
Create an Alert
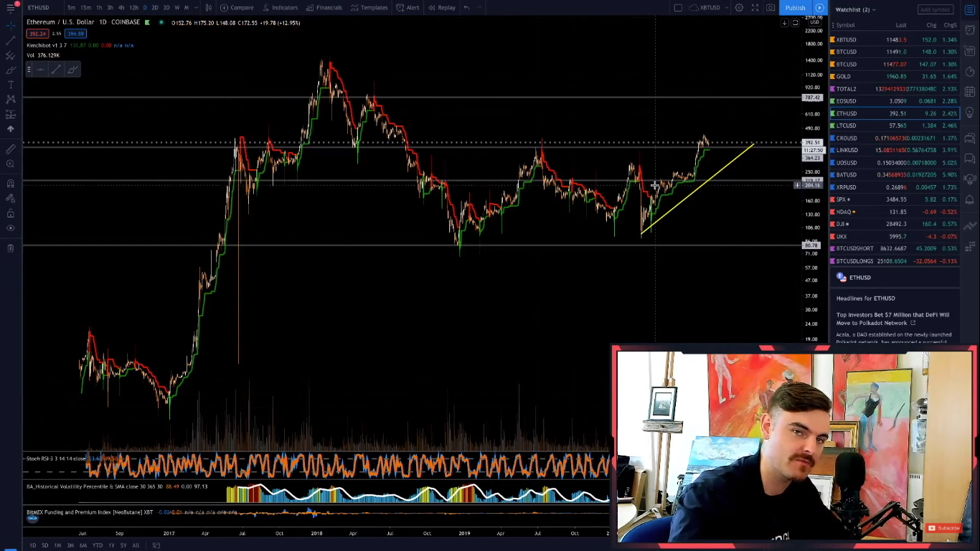pyautogui.click(x=408, y=8)
